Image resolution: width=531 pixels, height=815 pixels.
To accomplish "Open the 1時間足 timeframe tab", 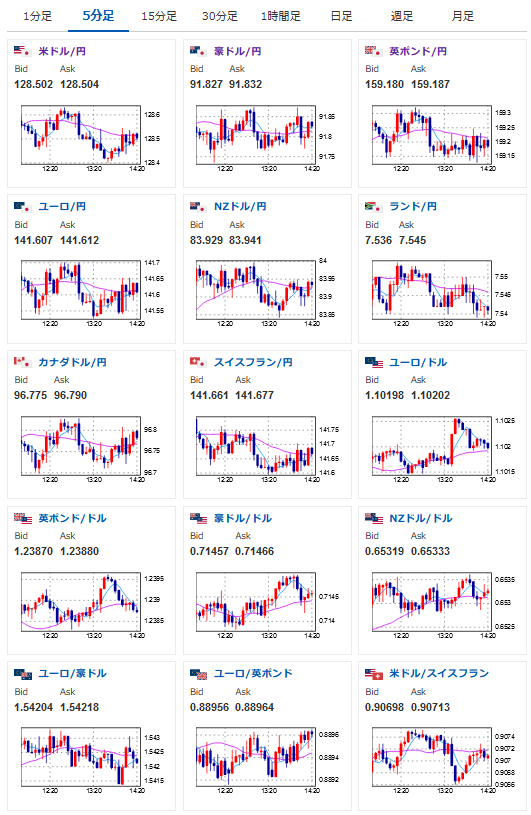I will 281,16.
